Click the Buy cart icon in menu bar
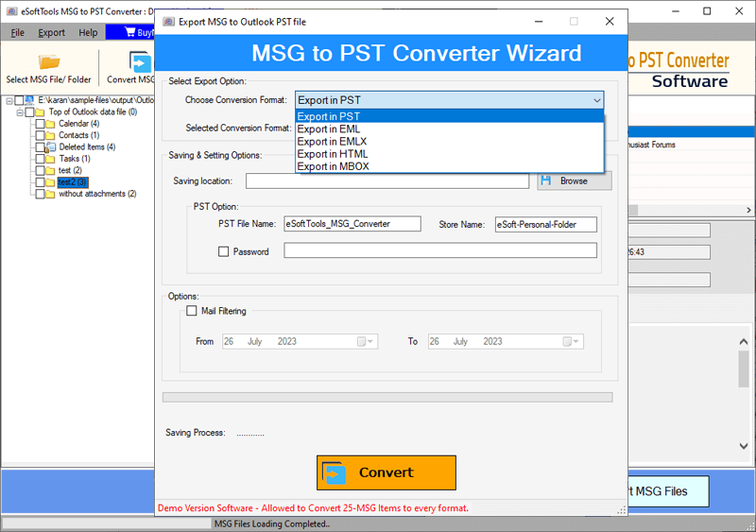This screenshot has height=532, width=756. pos(129,32)
